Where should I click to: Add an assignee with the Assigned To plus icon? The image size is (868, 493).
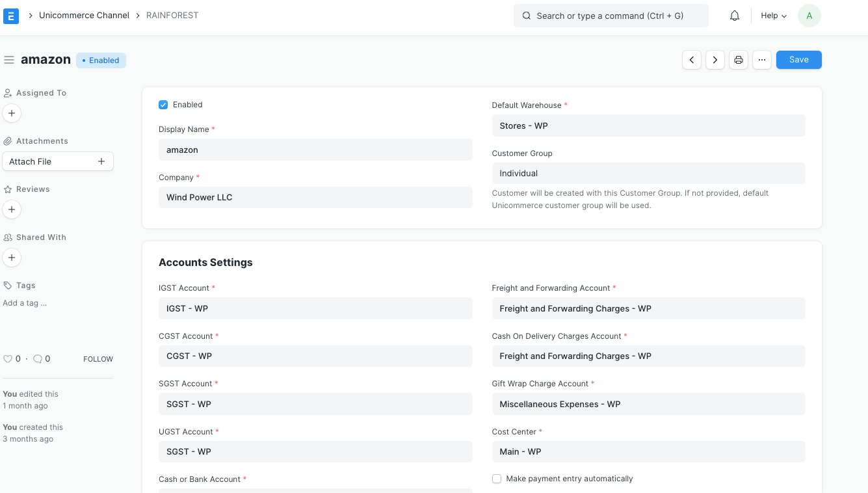(12, 113)
